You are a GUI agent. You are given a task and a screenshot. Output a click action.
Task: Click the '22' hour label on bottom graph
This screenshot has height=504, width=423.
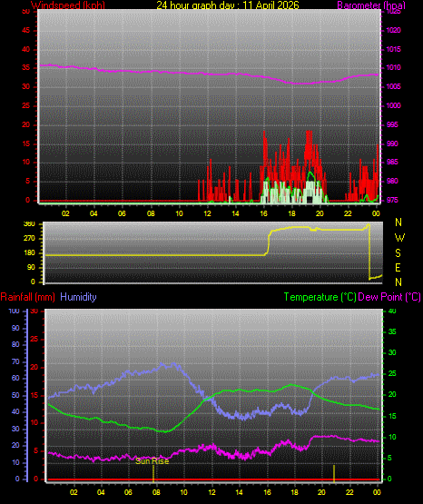(x=349, y=492)
